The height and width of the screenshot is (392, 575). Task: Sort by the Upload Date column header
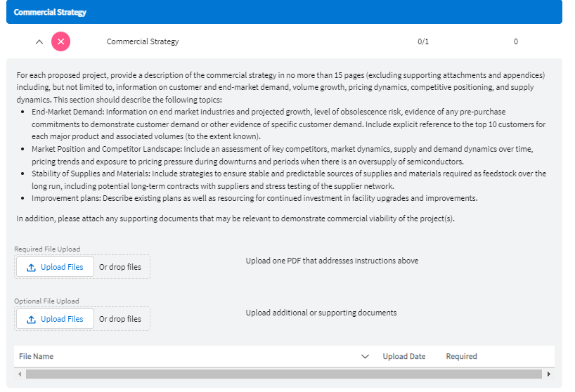[404, 356]
